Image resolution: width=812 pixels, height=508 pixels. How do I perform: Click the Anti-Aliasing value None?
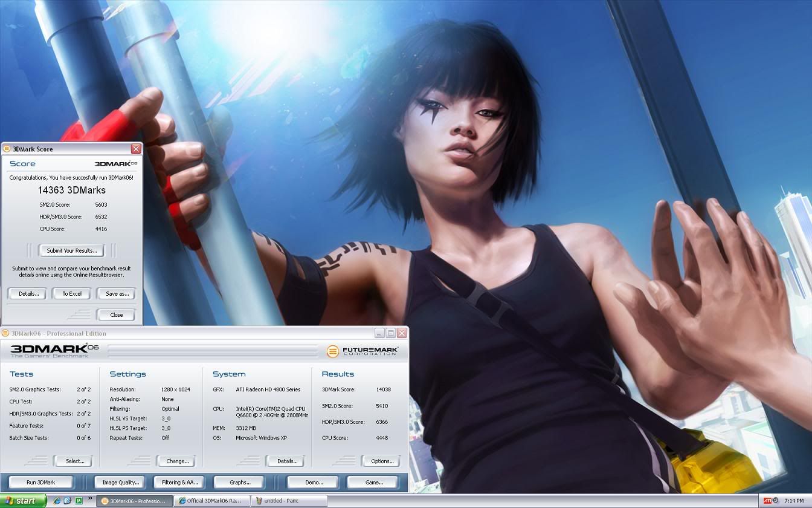tap(167, 399)
